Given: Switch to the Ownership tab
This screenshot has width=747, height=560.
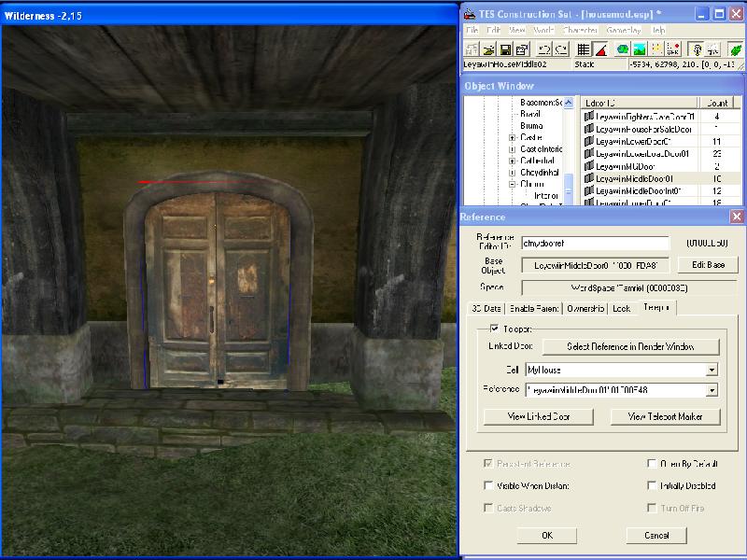Looking at the screenshot, I should click(585, 309).
